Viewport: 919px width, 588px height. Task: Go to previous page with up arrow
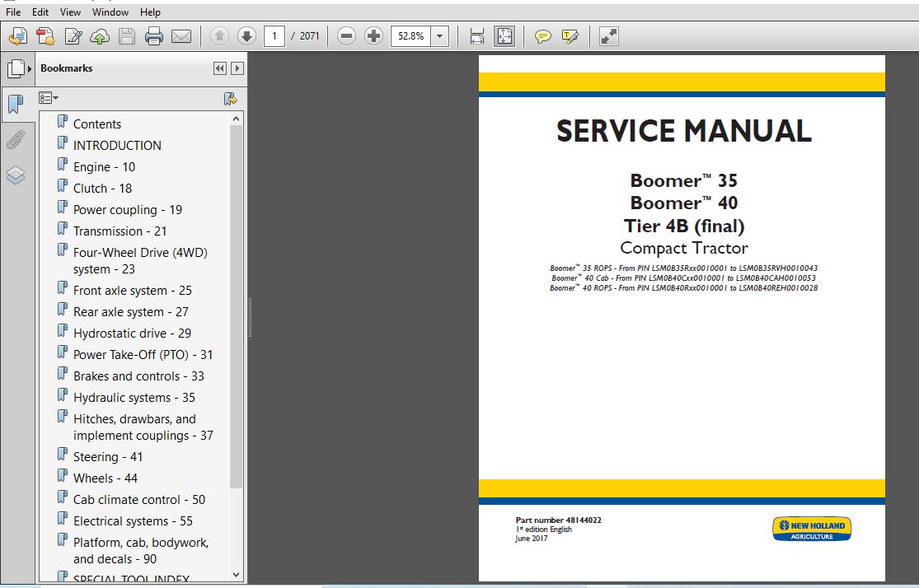tap(219, 36)
